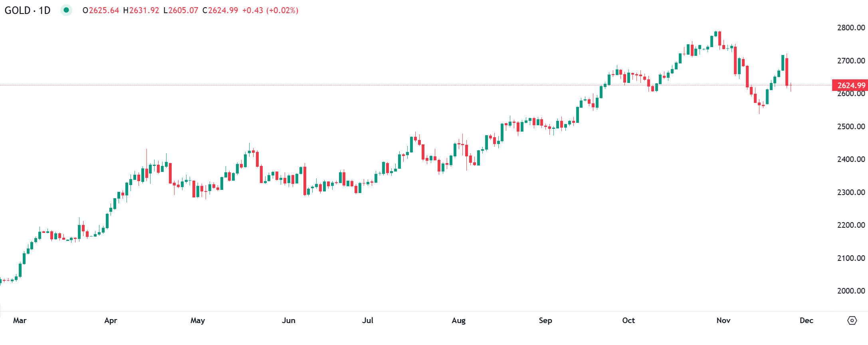Click the Aug label on time axis

tap(458, 321)
